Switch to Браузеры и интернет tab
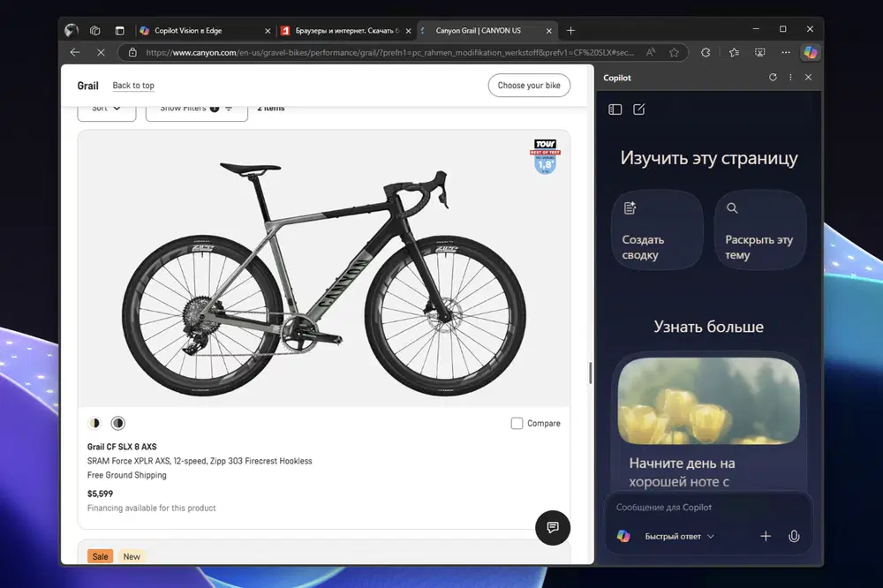Viewport: 883px width, 588px height. coord(346,30)
